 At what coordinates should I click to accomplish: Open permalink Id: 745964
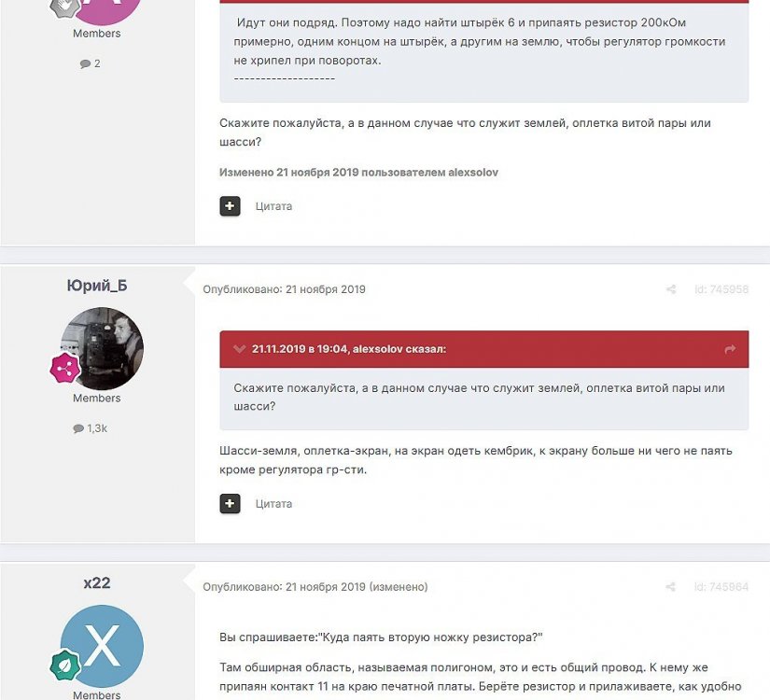(x=721, y=586)
